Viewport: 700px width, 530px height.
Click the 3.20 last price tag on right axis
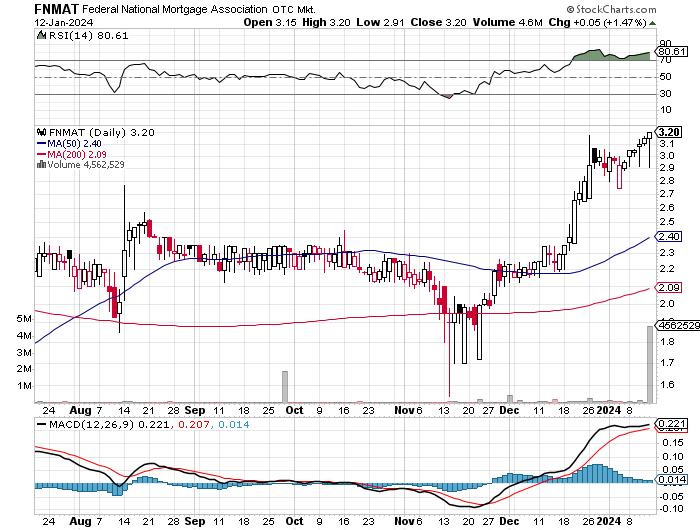coord(668,132)
